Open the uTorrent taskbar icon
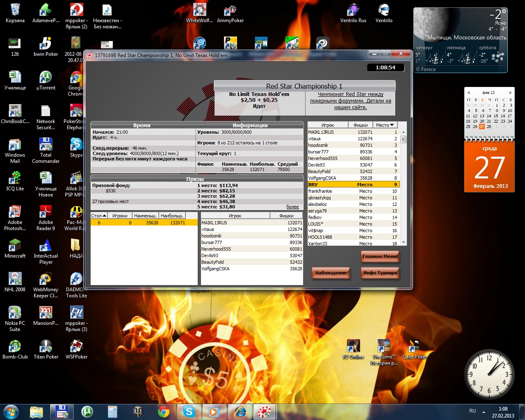 pyautogui.click(x=87, y=411)
